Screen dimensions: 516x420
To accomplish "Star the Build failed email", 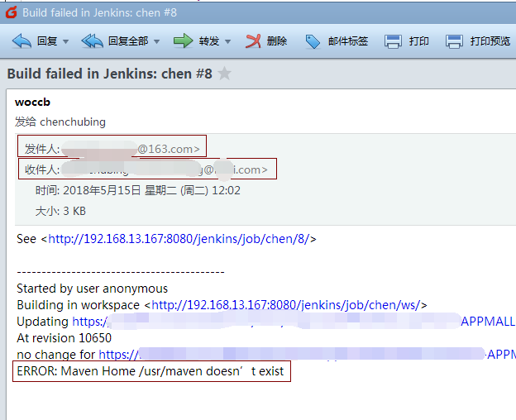I will pyautogui.click(x=224, y=74).
